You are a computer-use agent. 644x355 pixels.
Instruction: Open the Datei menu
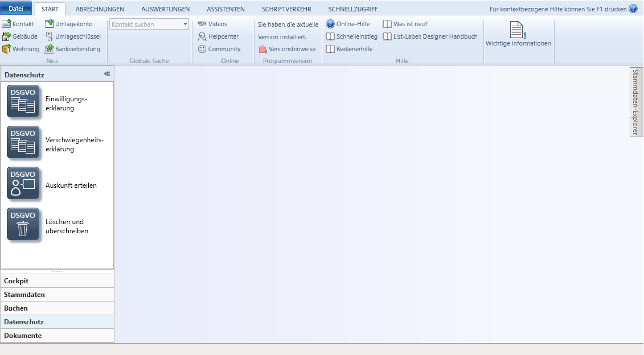[x=16, y=9]
